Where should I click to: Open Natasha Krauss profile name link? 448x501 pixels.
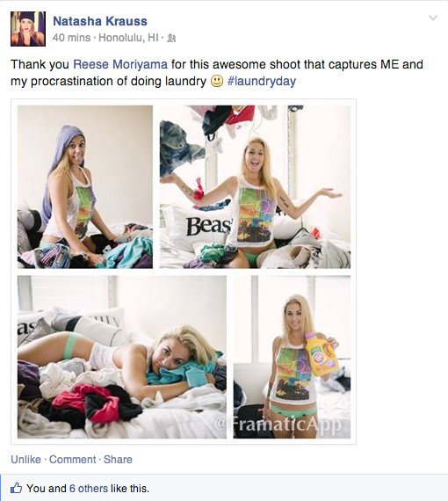[100, 21]
